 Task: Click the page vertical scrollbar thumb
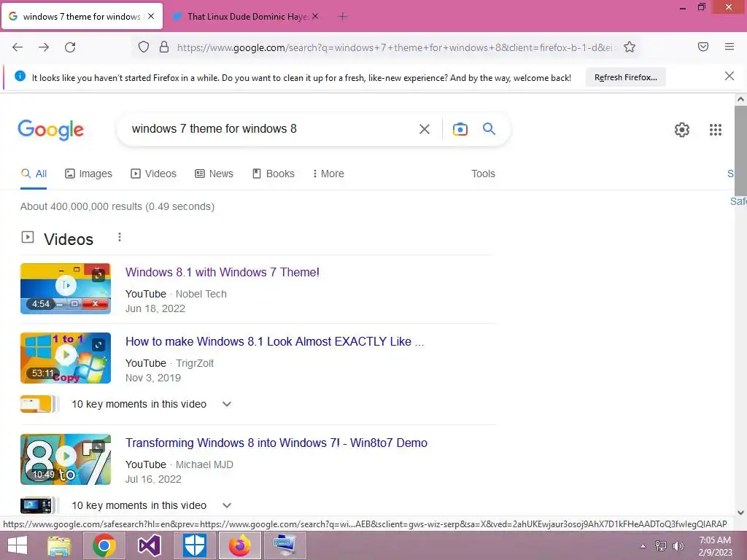pyautogui.click(x=740, y=150)
